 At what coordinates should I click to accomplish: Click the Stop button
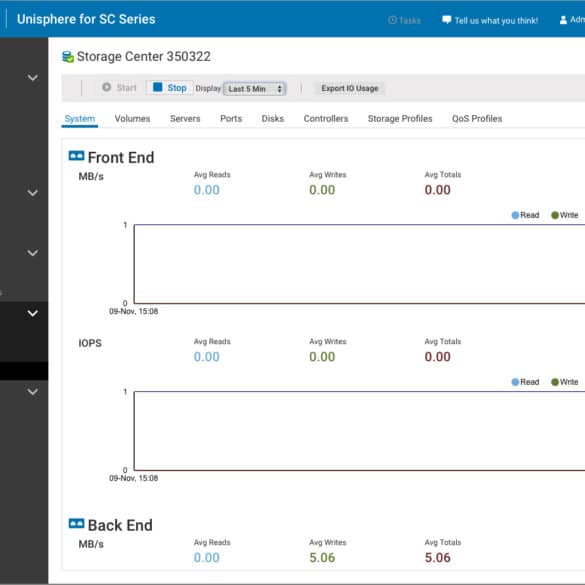click(x=170, y=88)
